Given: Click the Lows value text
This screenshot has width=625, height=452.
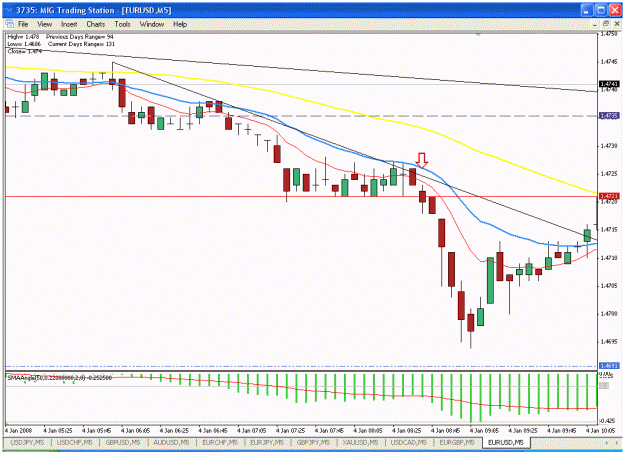Looking at the screenshot, I should click(24, 44).
